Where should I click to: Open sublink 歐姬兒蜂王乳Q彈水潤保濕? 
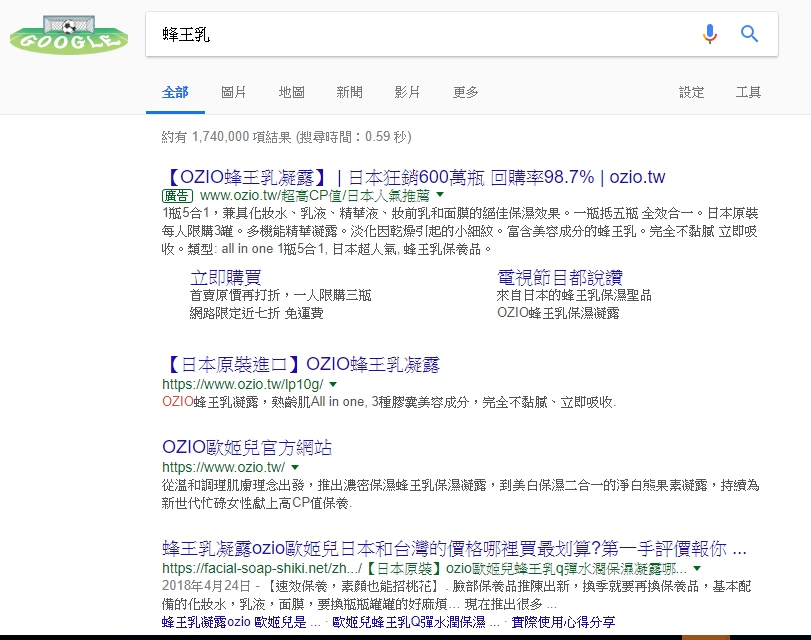pos(416,622)
